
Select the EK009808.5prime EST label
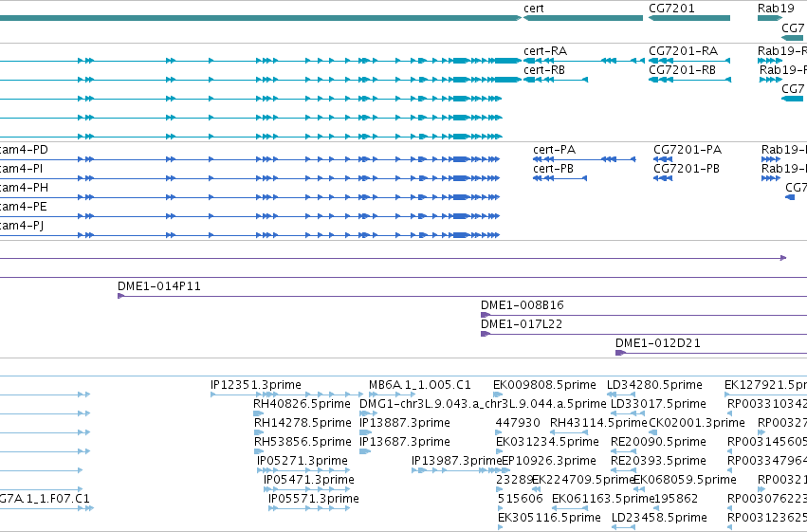(x=544, y=385)
